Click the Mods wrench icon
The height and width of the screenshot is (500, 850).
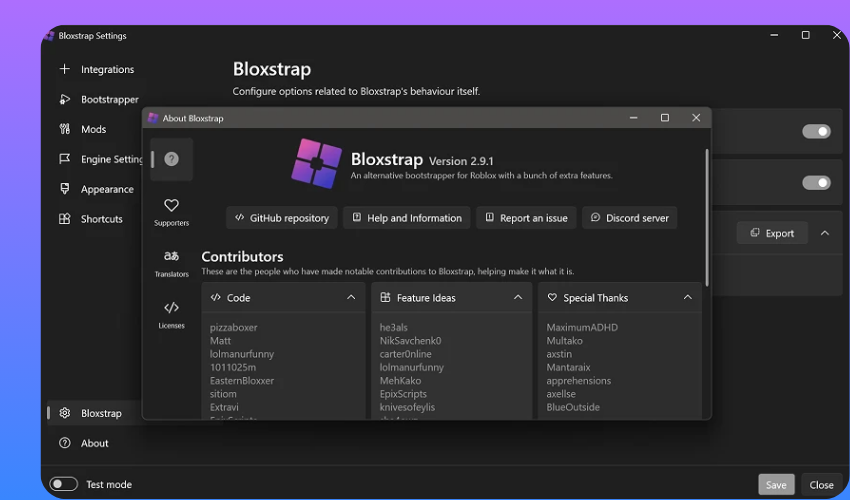(x=65, y=129)
